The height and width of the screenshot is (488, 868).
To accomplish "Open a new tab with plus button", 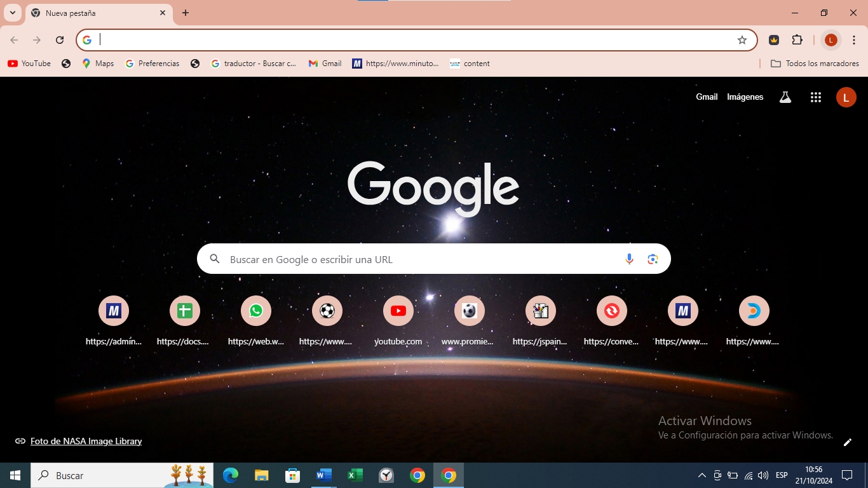I will click(186, 13).
